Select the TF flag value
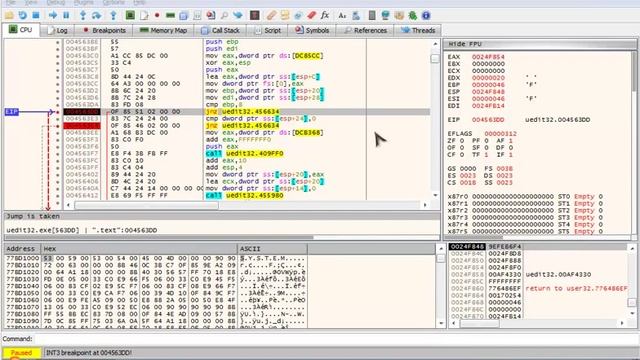The height and width of the screenshot is (360, 640). coord(487,155)
